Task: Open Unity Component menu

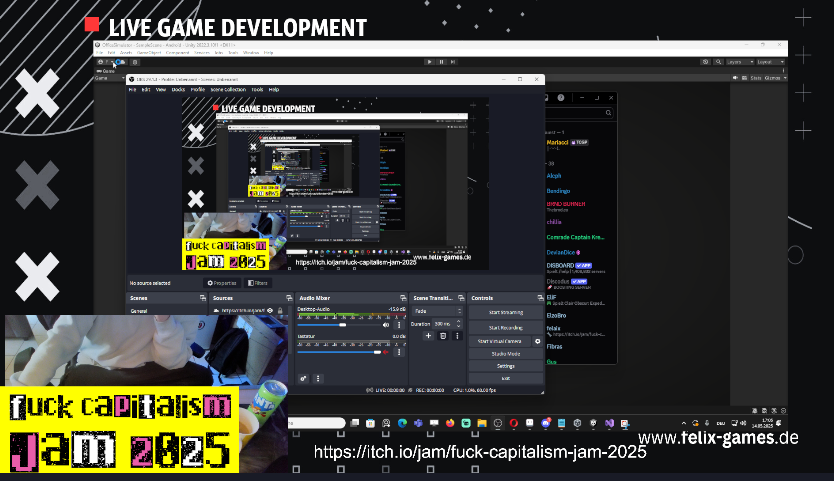Action: [x=178, y=53]
